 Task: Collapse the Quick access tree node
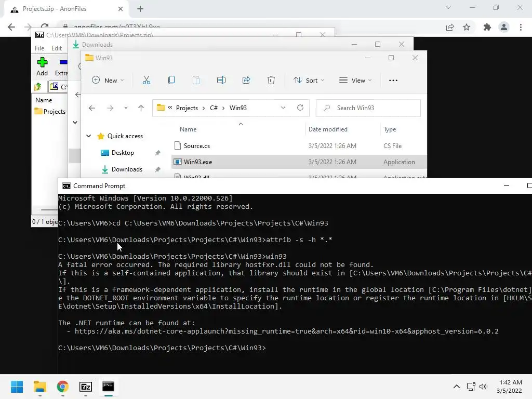[88, 136]
